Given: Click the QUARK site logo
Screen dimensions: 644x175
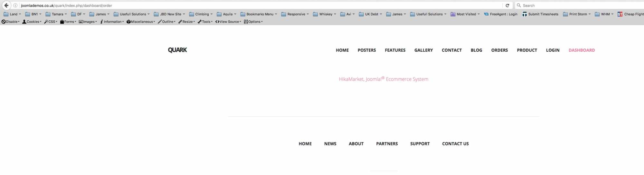Looking at the screenshot, I should coord(177,50).
